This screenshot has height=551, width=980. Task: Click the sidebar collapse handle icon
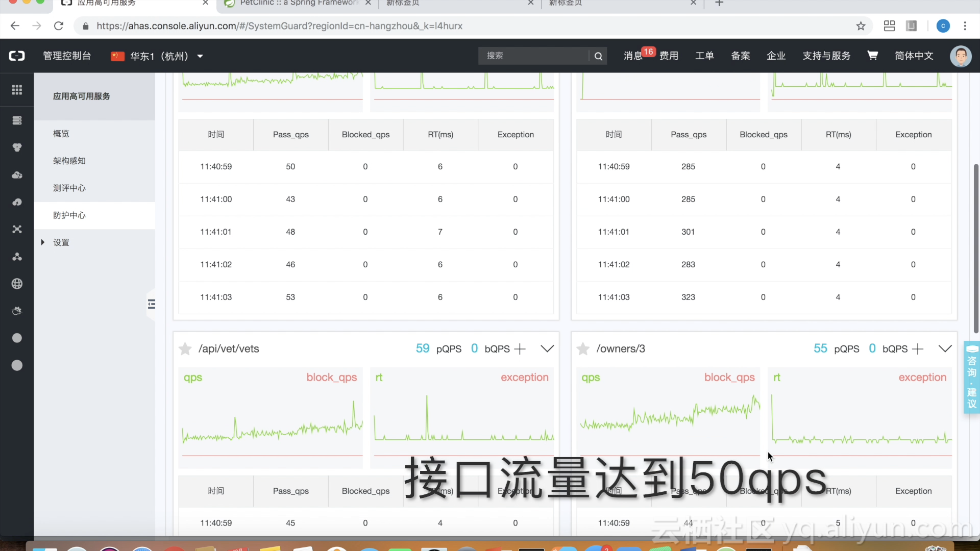point(151,305)
